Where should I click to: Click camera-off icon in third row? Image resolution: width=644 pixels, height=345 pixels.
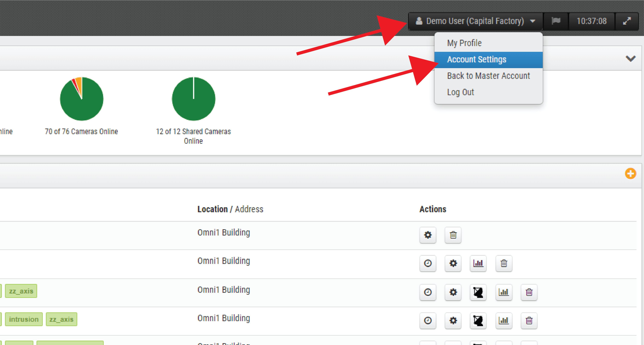(x=478, y=292)
